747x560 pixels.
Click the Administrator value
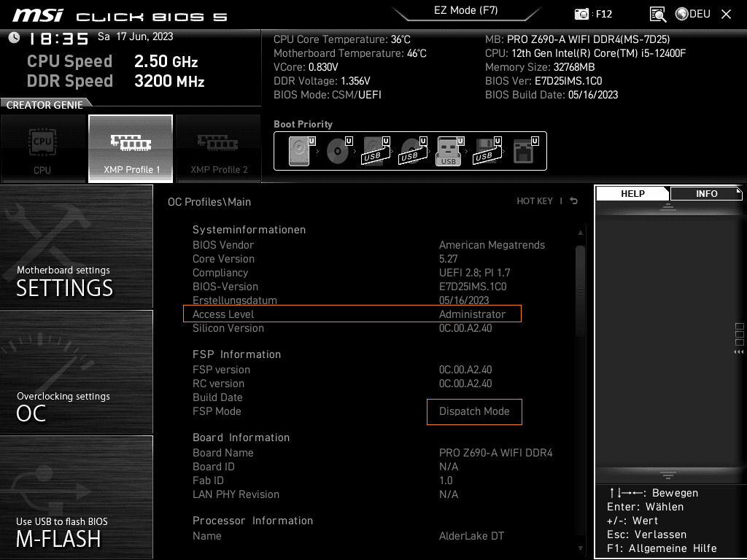[x=472, y=314]
